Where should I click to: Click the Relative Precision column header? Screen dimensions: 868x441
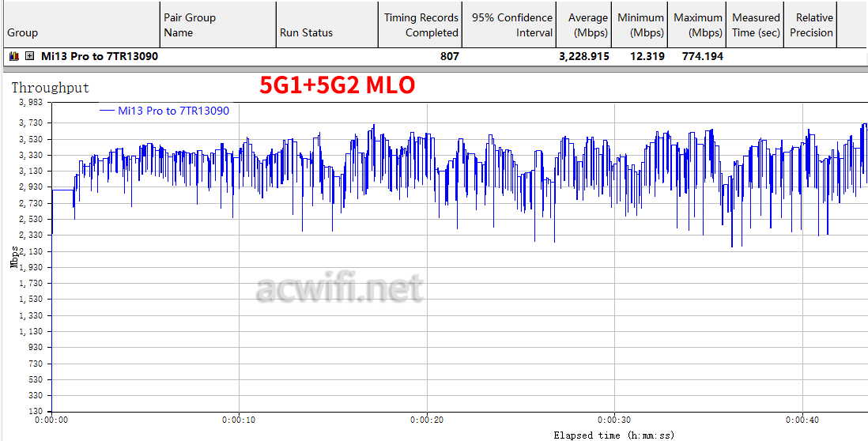click(x=810, y=25)
